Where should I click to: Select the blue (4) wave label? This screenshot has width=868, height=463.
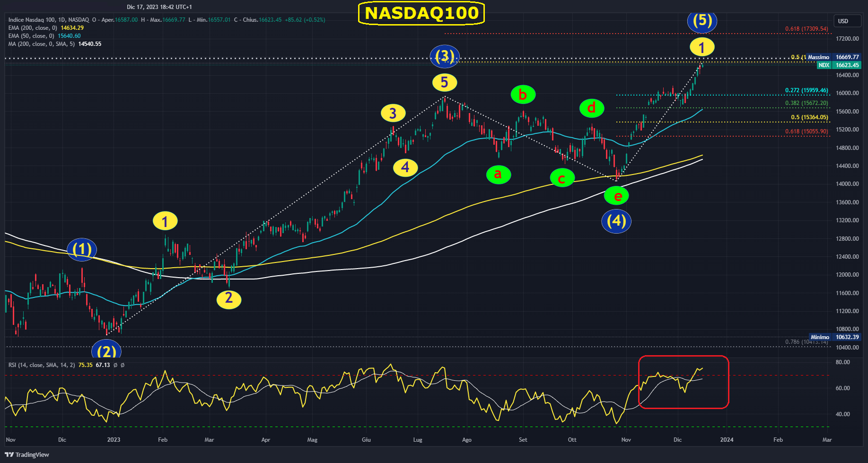tap(616, 221)
